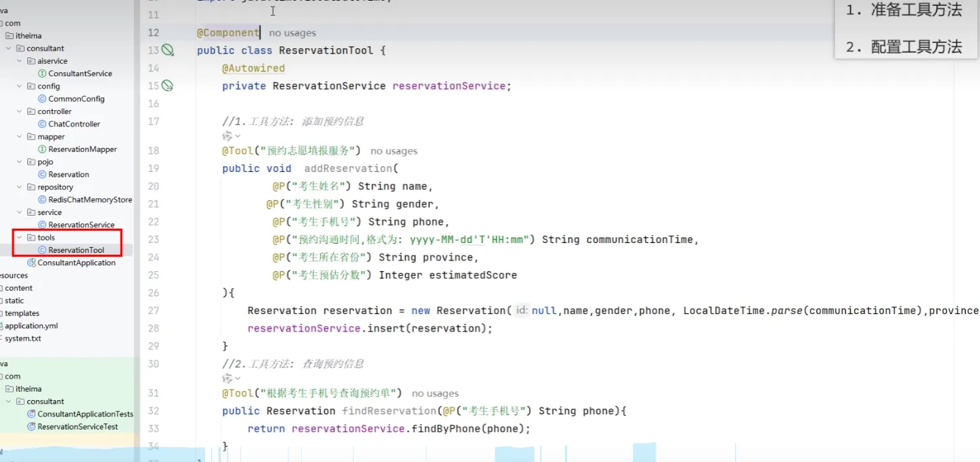Collapse the test consultant package

[x=9, y=401]
